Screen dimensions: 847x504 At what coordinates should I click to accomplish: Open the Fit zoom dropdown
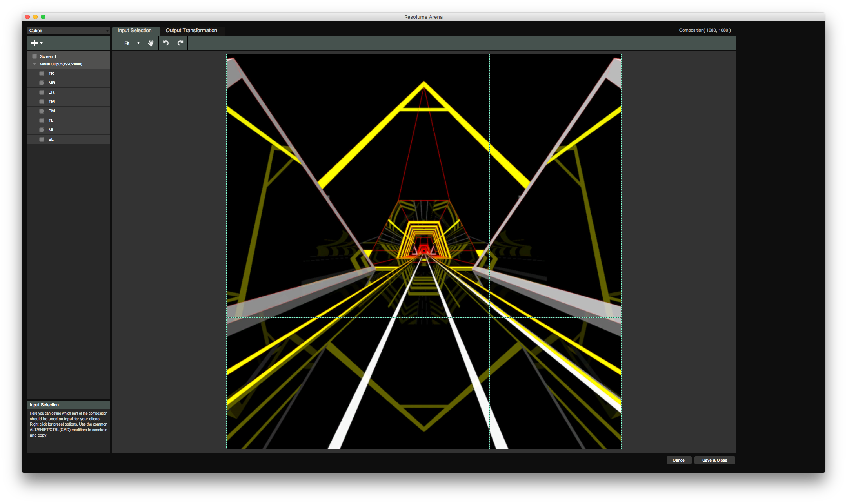(132, 43)
